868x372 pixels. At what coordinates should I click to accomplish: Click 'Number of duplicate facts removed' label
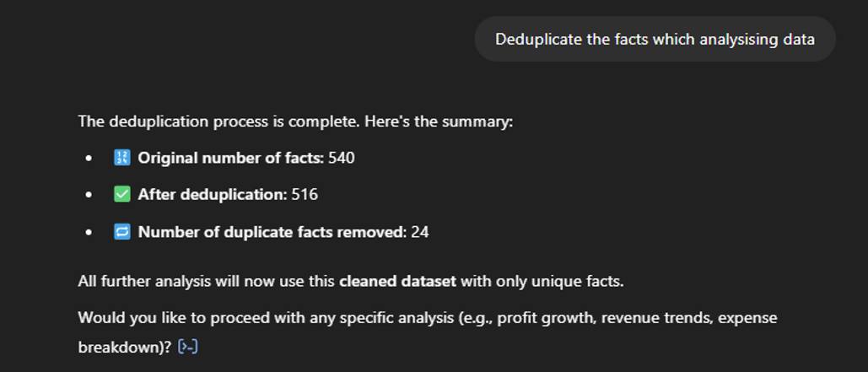tap(272, 231)
